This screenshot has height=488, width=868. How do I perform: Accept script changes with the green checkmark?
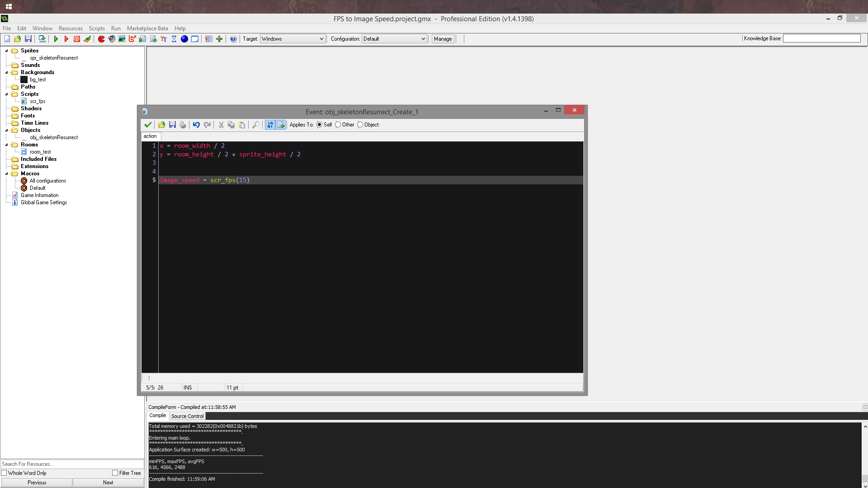point(148,125)
